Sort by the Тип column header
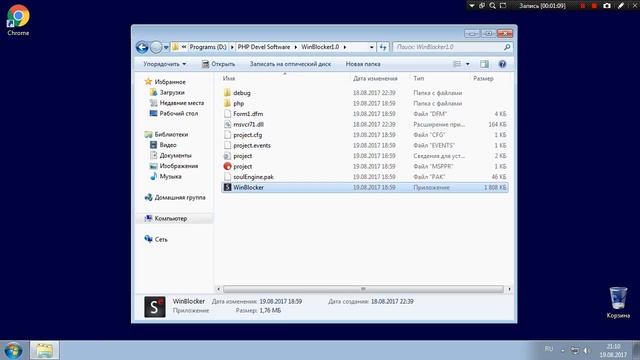 click(x=419, y=78)
